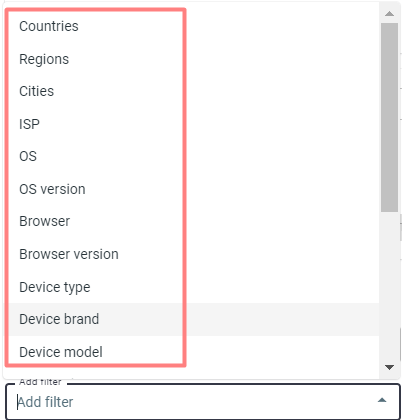Click the Add filter floating label
This screenshot has height=420, width=402.
click(40, 382)
